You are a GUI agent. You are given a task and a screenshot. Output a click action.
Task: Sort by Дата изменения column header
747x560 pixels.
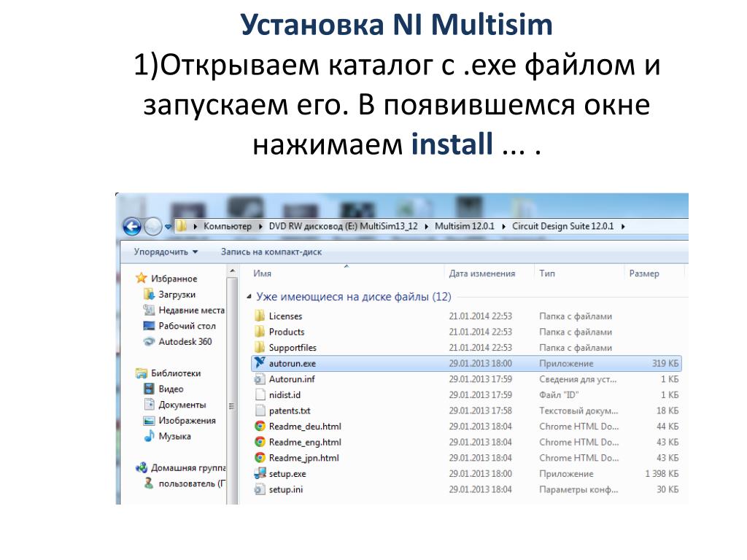pyautogui.click(x=482, y=273)
